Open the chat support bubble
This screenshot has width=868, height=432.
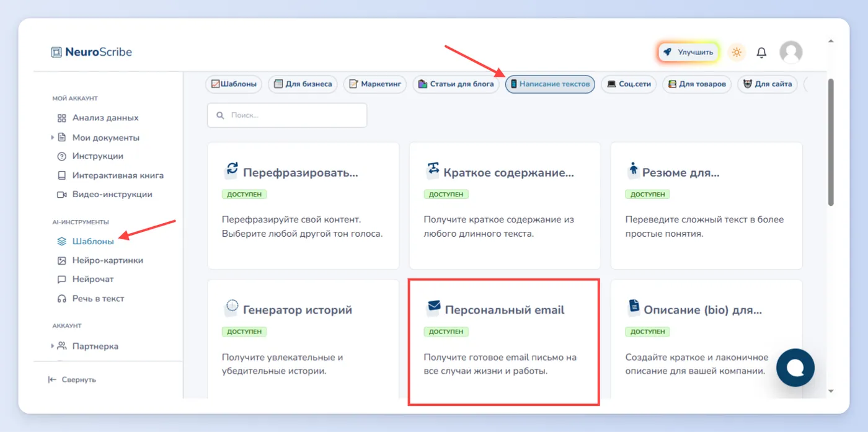click(x=795, y=368)
